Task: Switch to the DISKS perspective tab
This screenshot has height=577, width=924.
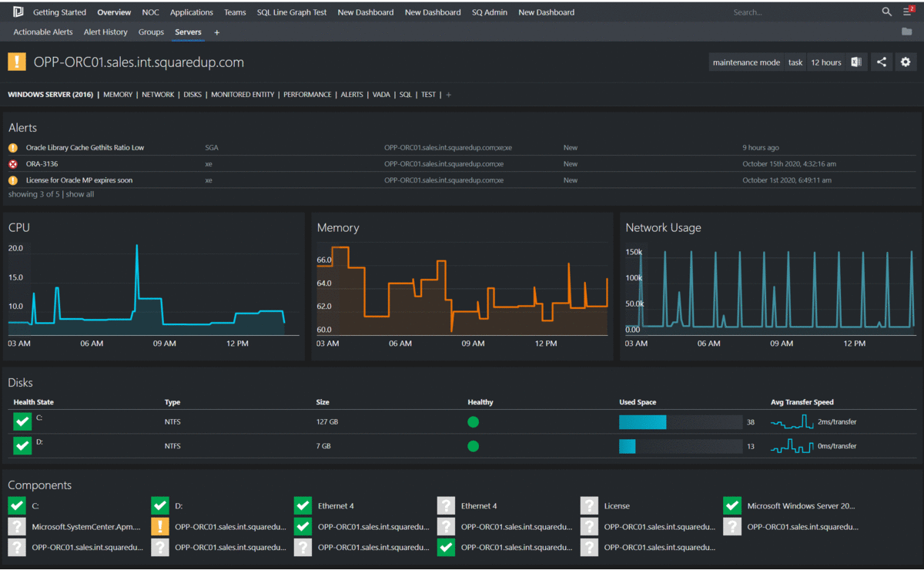Action: (192, 95)
